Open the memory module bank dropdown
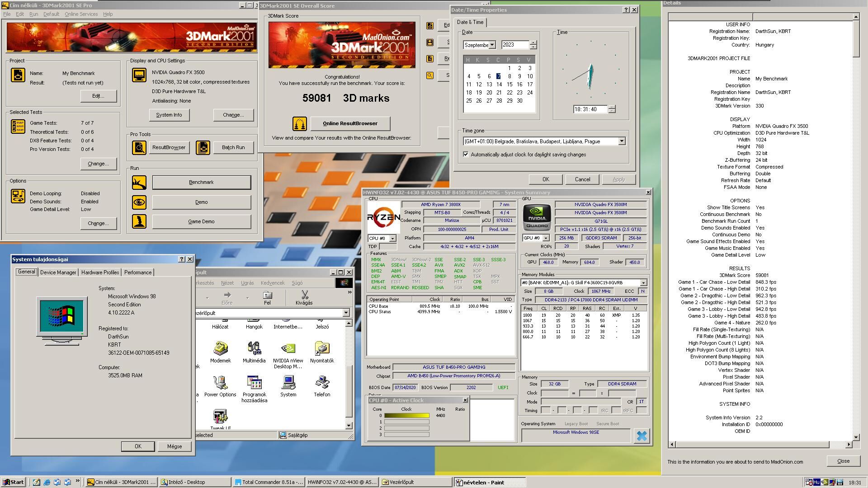The height and width of the screenshot is (488, 868). [643, 283]
